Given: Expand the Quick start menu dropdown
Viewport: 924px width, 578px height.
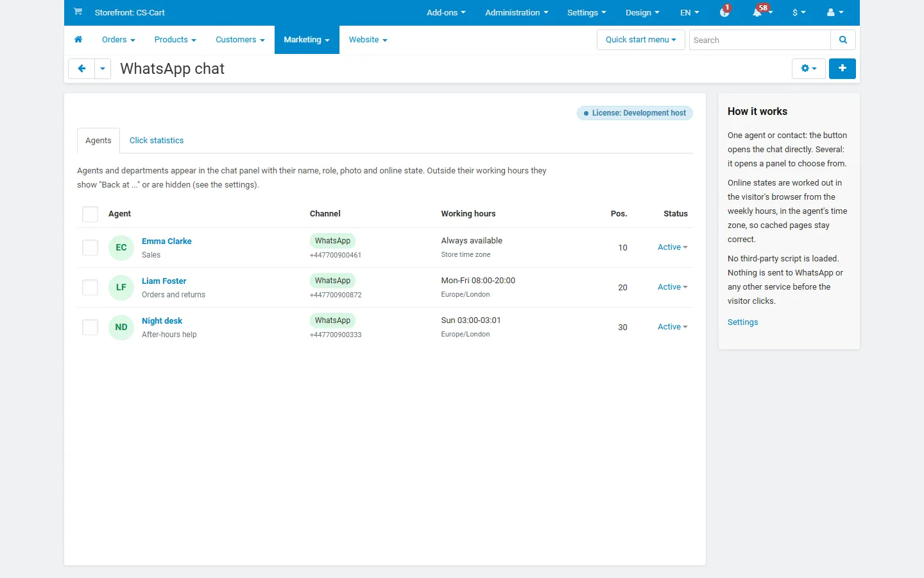Looking at the screenshot, I should [641, 40].
